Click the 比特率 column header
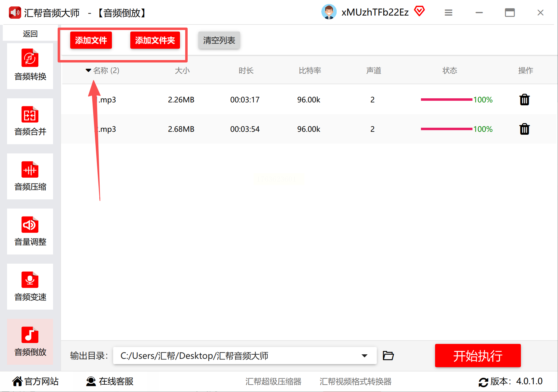This screenshot has height=392, width=558. coord(310,71)
